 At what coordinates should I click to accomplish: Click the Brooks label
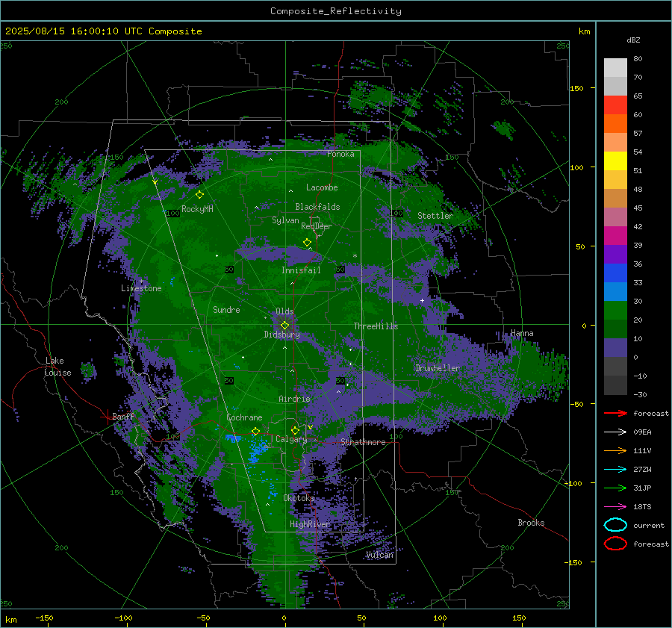click(531, 523)
